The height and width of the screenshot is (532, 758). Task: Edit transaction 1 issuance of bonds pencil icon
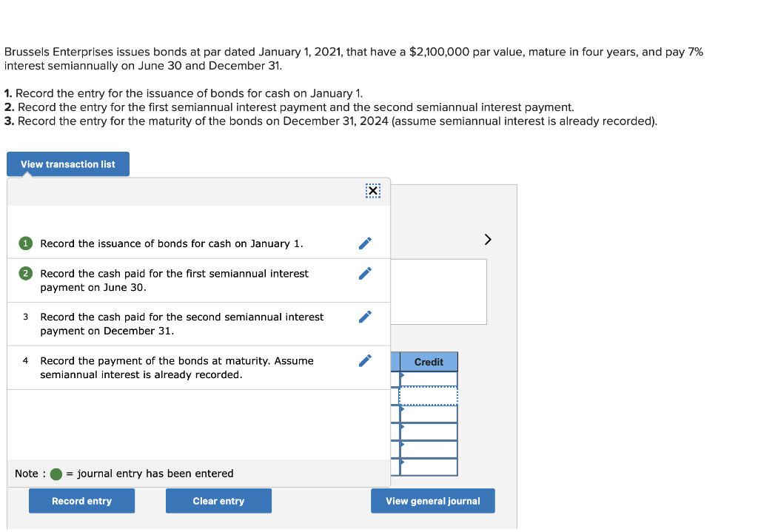[x=365, y=243]
